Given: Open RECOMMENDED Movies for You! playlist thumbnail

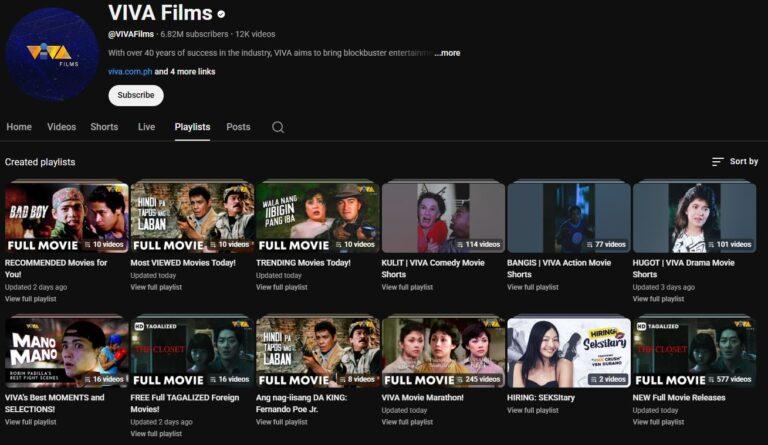Looking at the screenshot, I should click(x=67, y=218).
